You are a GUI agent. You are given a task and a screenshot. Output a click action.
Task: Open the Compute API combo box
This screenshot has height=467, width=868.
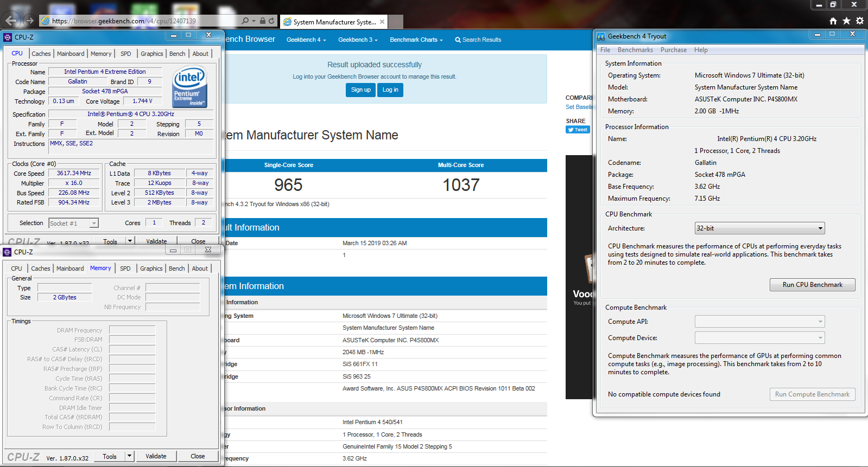(x=759, y=322)
